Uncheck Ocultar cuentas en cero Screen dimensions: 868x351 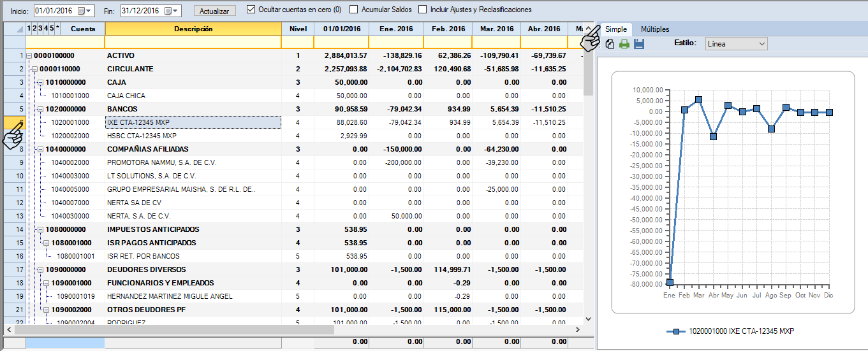click(x=251, y=10)
